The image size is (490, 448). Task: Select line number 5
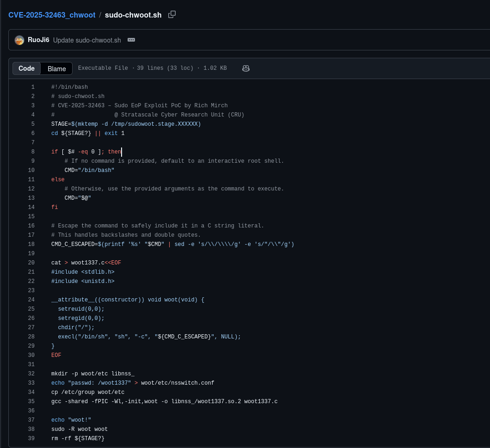pyautogui.click(x=33, y=124)
